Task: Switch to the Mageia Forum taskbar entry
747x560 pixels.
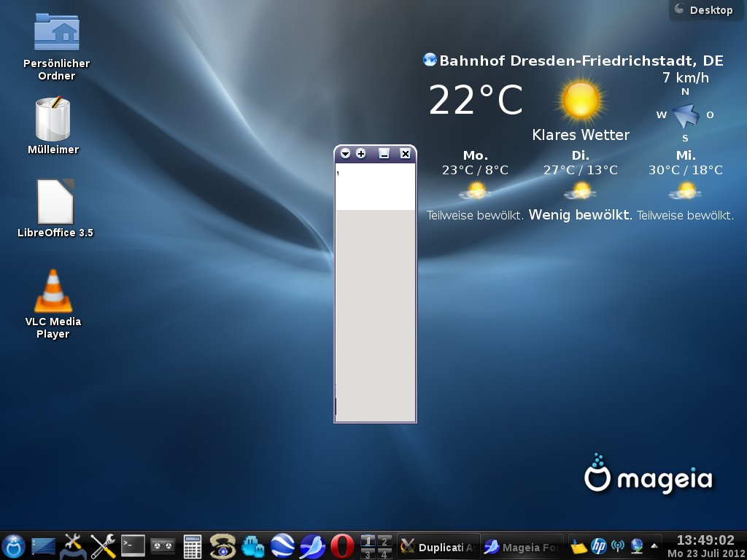Action: (522, 547)
